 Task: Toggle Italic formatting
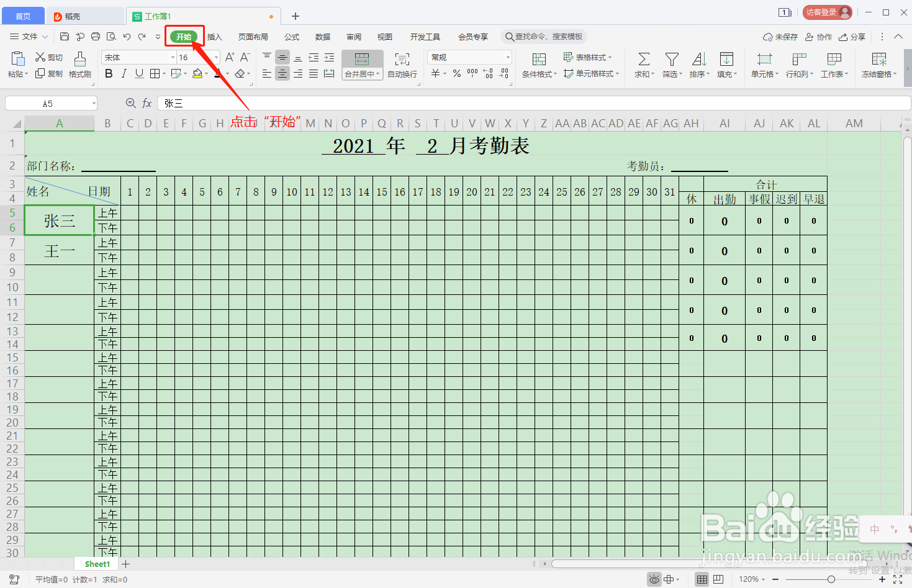(124, 73)
